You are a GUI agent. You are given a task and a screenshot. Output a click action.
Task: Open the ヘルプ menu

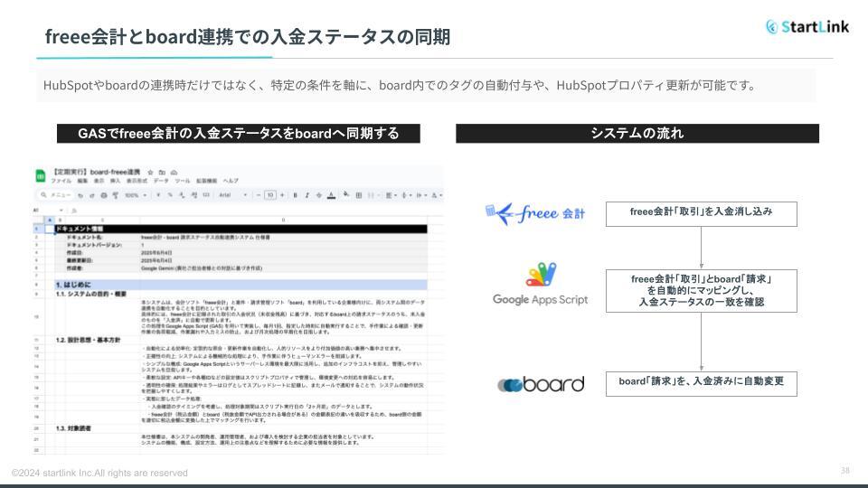tap(231, 181)
